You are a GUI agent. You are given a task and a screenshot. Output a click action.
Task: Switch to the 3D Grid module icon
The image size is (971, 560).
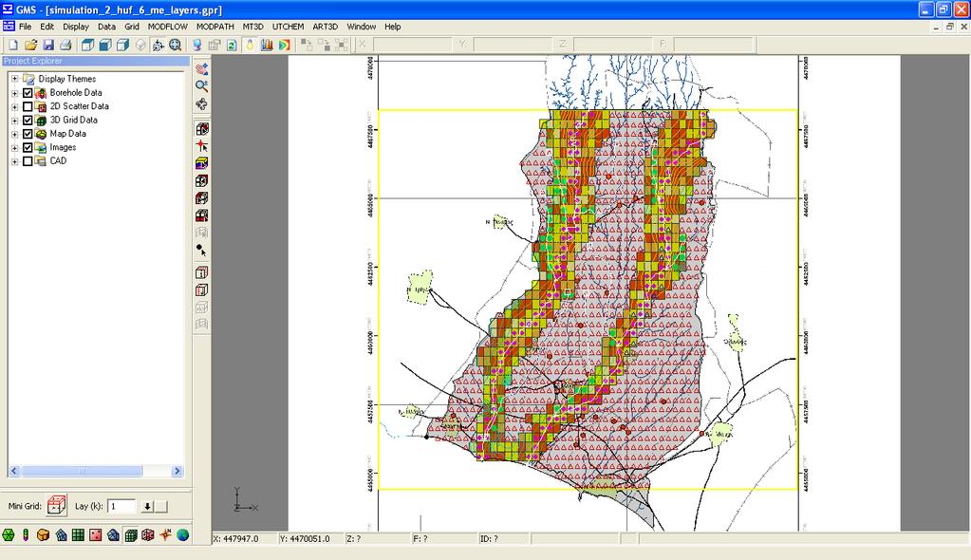(131, 534)
